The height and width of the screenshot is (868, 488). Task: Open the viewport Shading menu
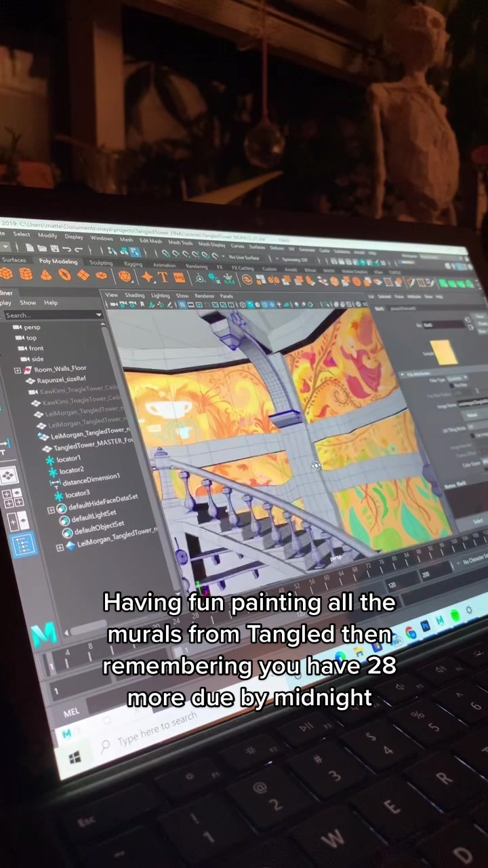click(134, 296)
